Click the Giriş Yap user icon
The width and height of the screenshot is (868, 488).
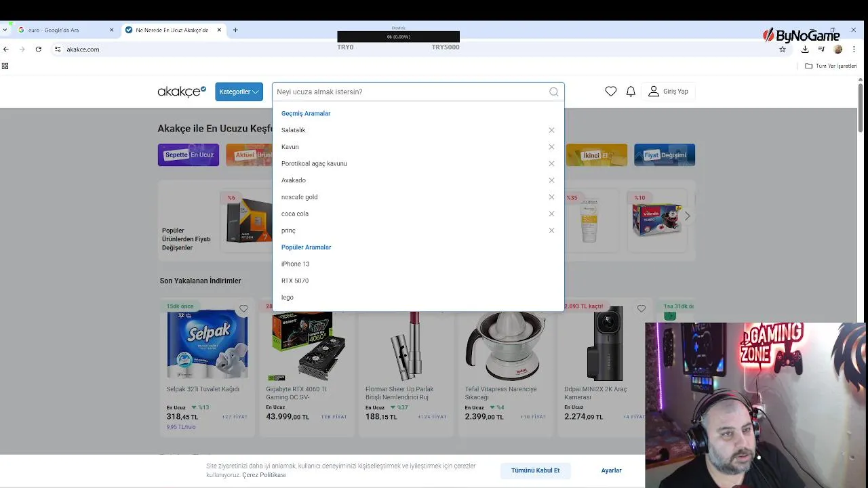tap(654, 91)
